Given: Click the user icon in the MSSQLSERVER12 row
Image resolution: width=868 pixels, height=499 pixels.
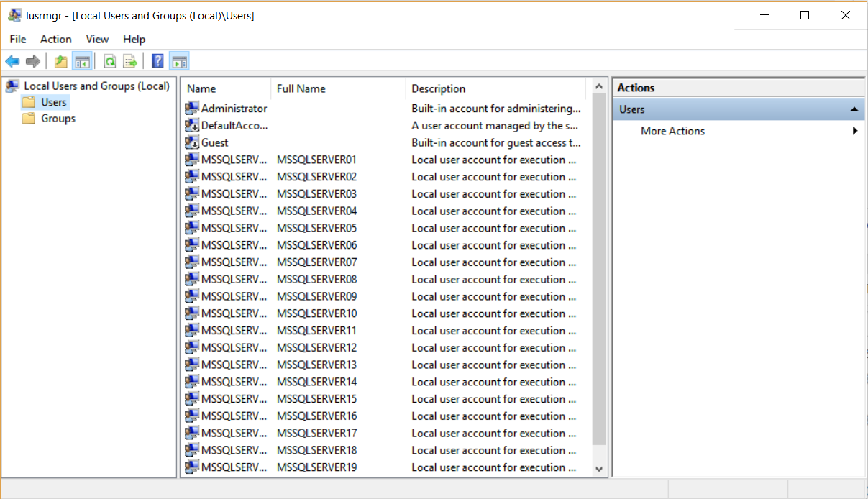Looking at the screenshot, I should (x=191, y=347).
